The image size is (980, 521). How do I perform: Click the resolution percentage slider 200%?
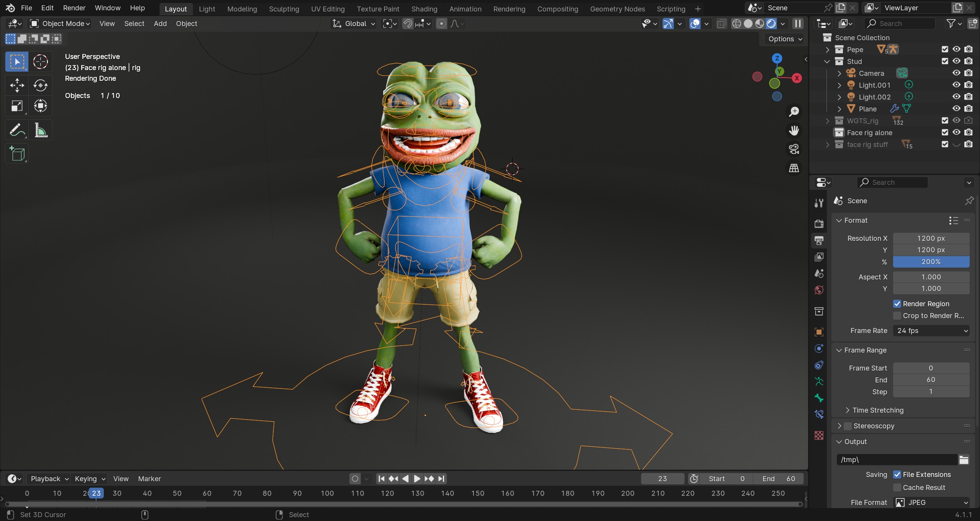(931, 262)
